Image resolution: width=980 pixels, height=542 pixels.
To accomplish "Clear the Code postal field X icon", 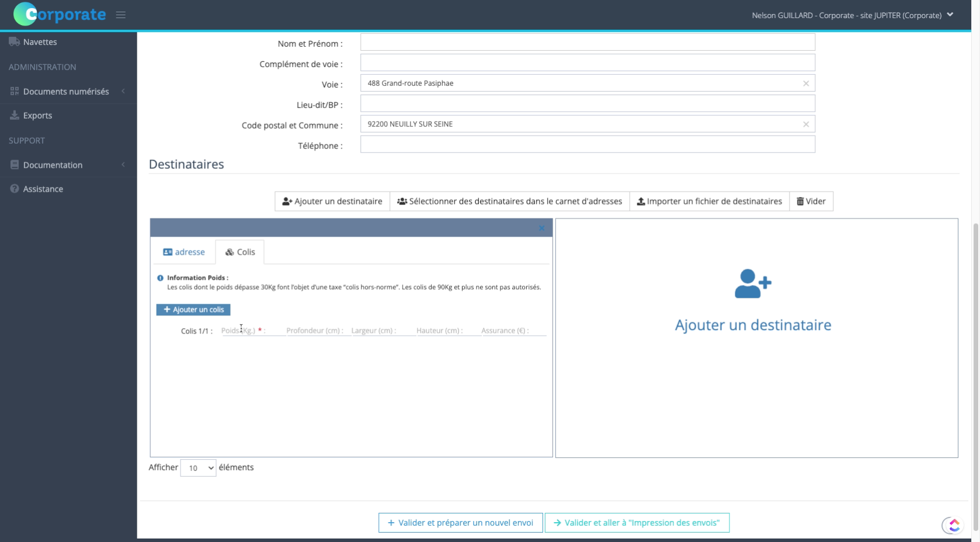I will pos(806,124).
